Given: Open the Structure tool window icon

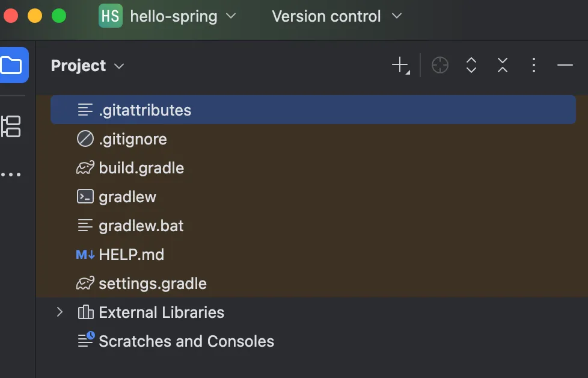Looking at the screenshot, I should tap(11, 126).
